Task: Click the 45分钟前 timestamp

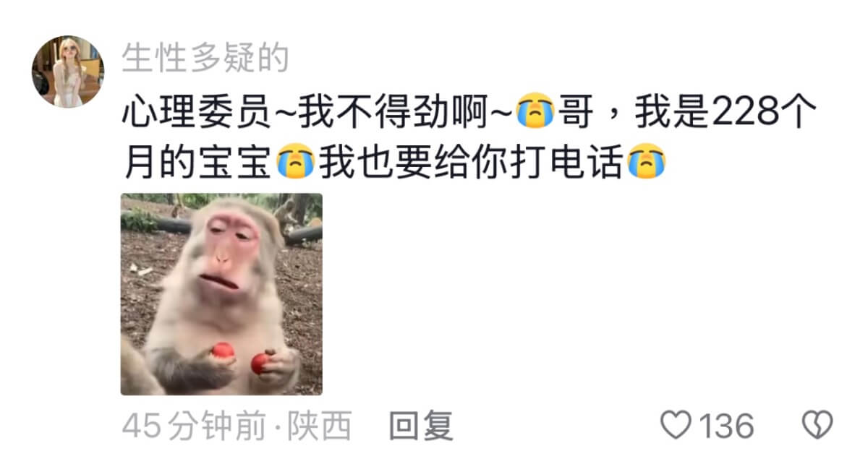Action: (x=194, y=426)
